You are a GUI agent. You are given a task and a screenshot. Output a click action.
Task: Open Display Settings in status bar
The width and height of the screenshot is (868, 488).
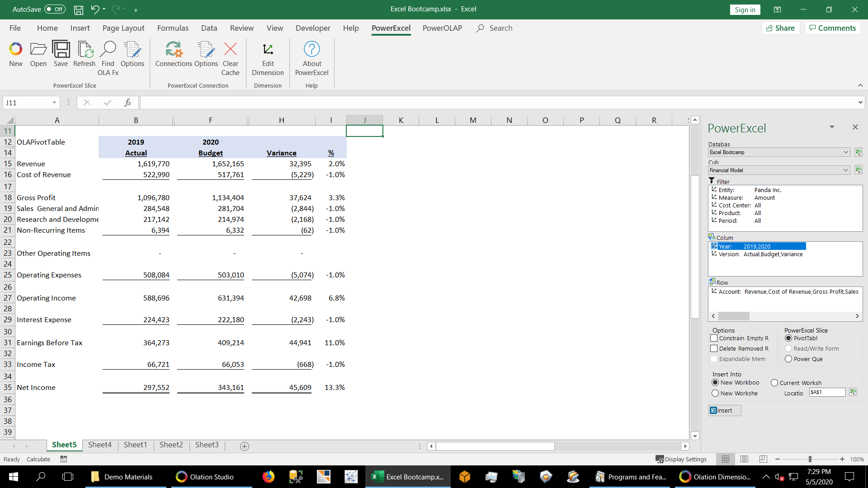point(681,459)
